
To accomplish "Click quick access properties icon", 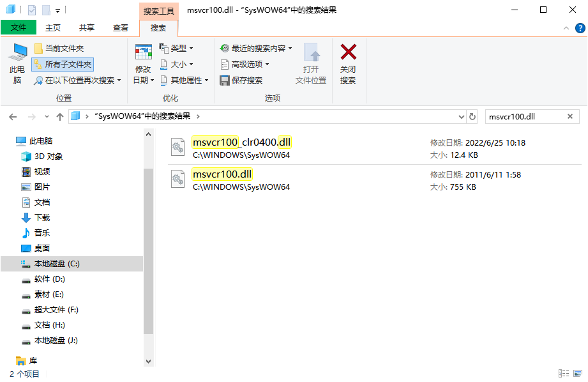I will (32, 10).
